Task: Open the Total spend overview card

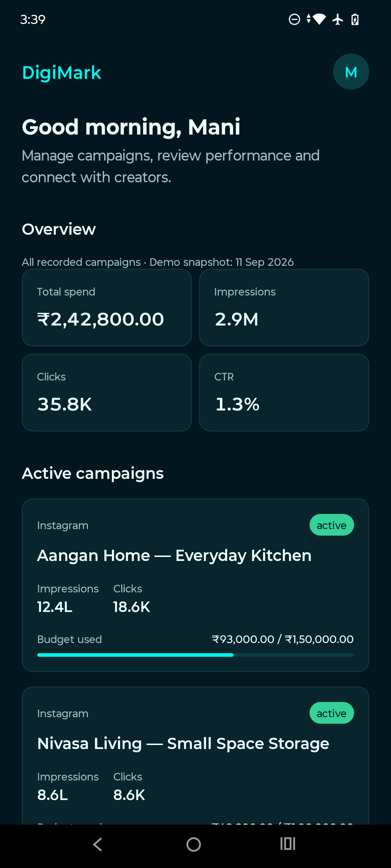Action: 107,307
